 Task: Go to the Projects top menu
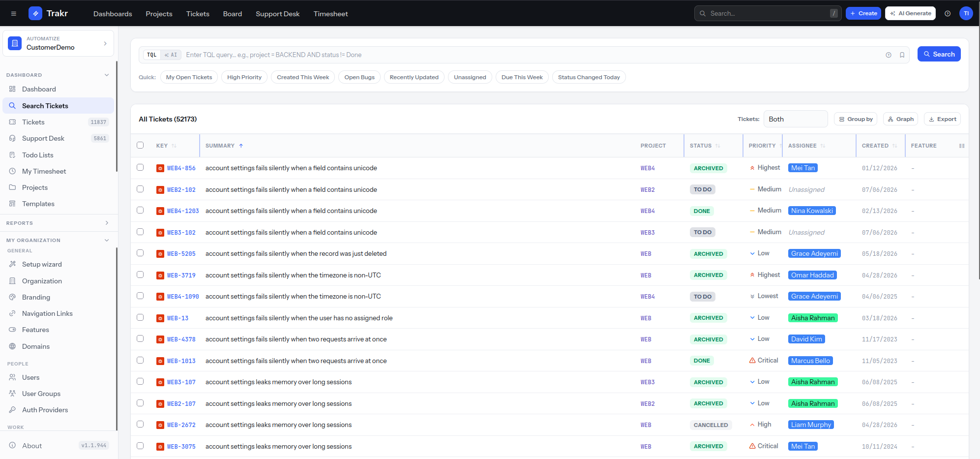159,14
